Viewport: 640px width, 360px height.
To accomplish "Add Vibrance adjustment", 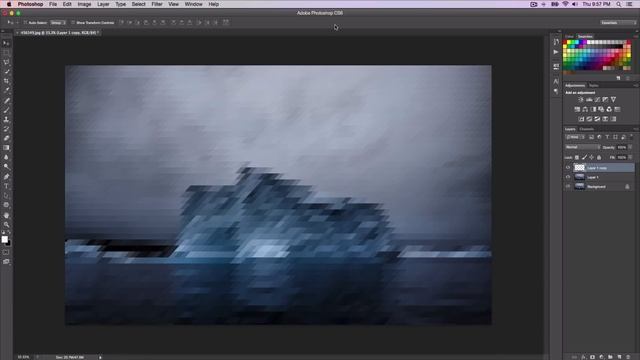I will [613, 100].
